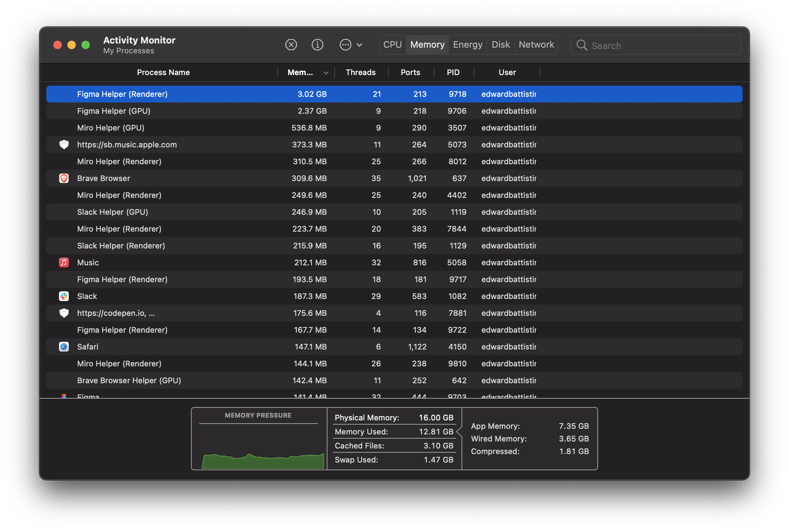Click Memory column header to sort

305,72
